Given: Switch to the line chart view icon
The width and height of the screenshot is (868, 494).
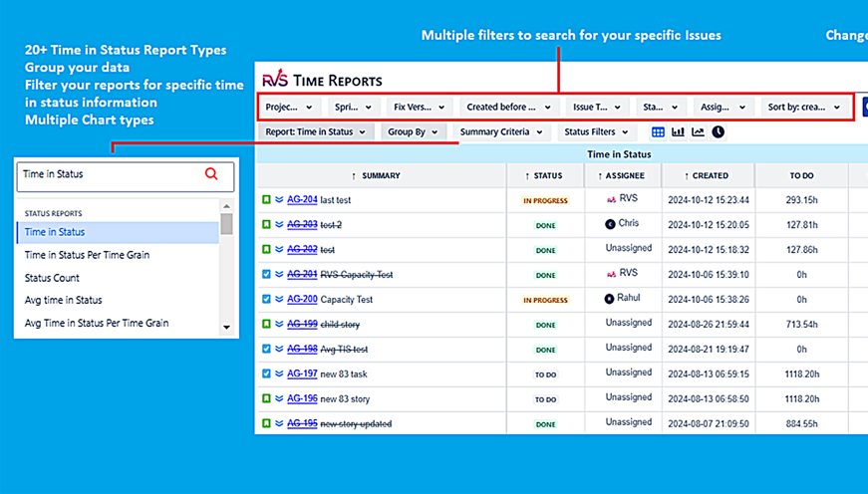Looking at the screenshot, I should 698,131.
